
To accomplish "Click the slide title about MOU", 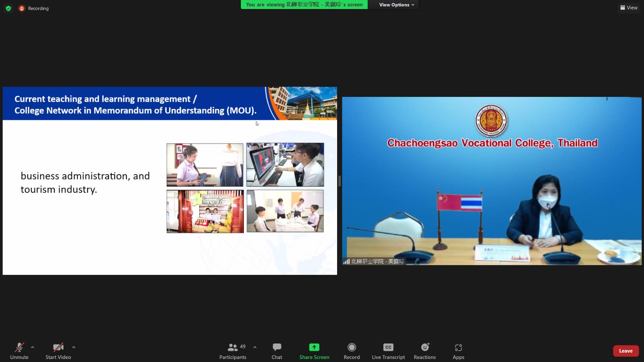I will pyautogui.click(x=136, y=104).
